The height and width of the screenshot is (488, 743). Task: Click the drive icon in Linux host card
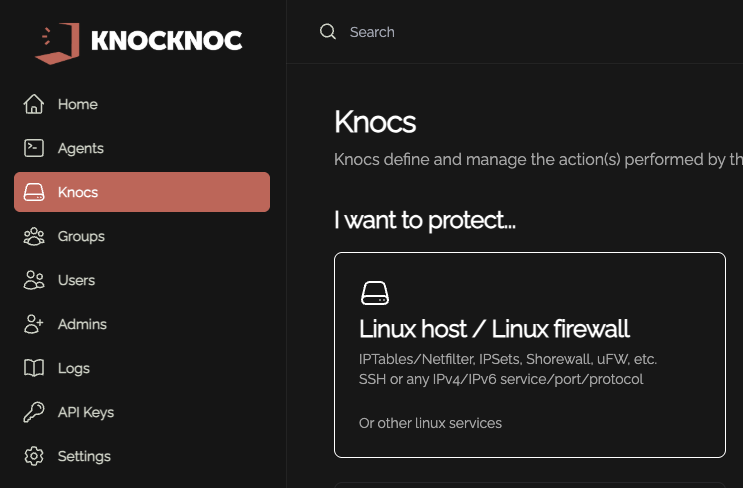[375, 293]
